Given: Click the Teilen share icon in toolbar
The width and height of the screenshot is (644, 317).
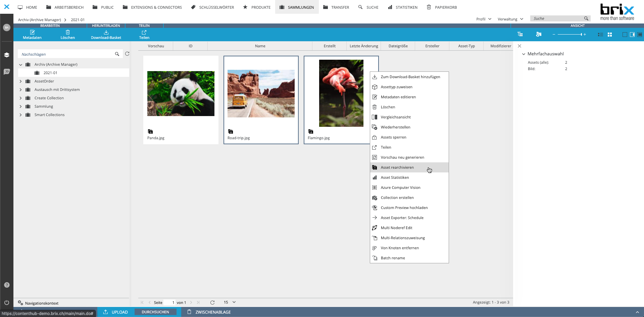Looking at the screenshot, I should [x=144, y=32].
